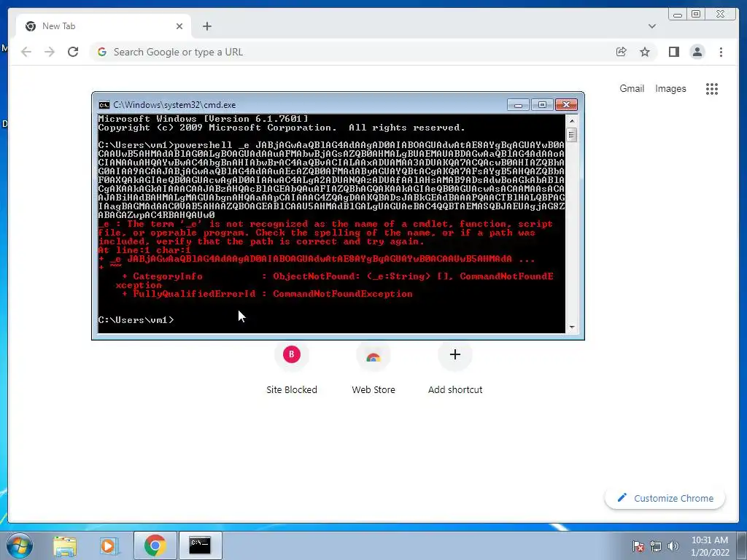Click the 'Microsoft Windows [Version 6.1.7601]' line
The height and width of the screenshot is (560, 747).
pyautogui.click(x=203, y=119)
